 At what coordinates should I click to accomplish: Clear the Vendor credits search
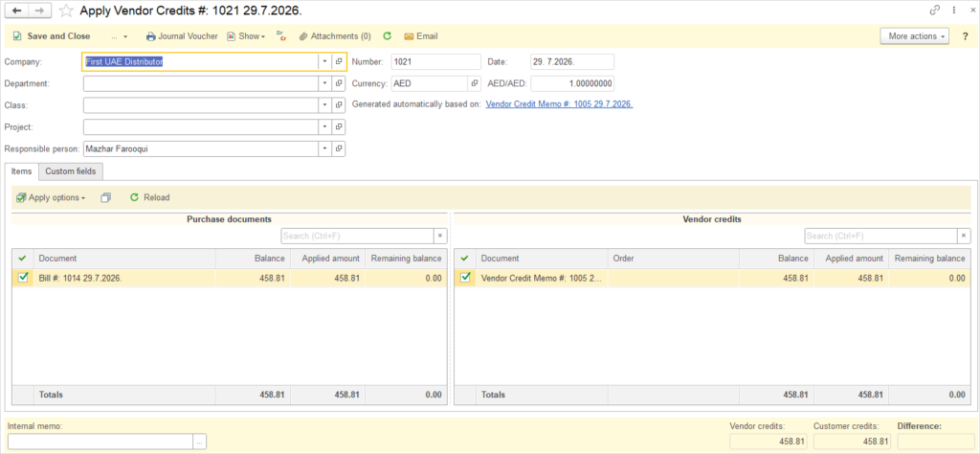pos(964,236)
